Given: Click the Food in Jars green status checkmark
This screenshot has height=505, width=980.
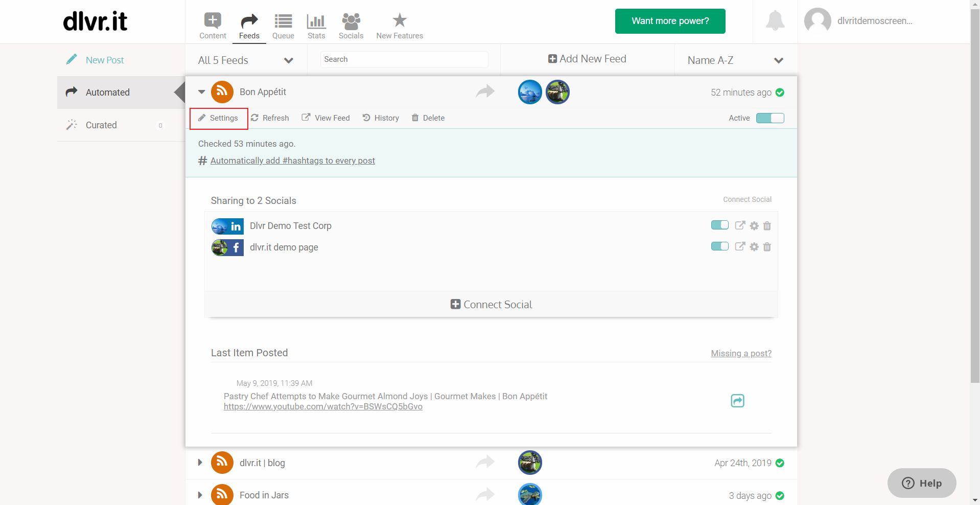Looking at the screenshot, I should pyautogui.click(x=780, y=496).
